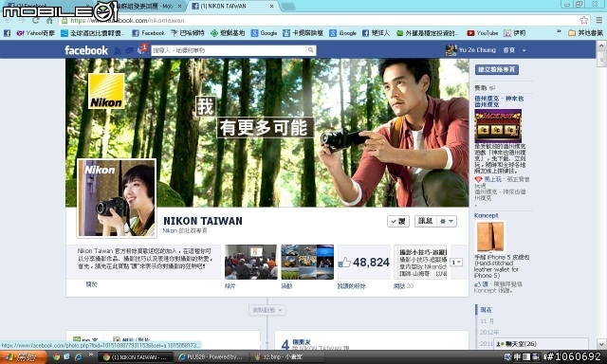Expand the account dropdown arrow in Facebook bar
This screenshot has height=364, width=607.
[524, 50]
